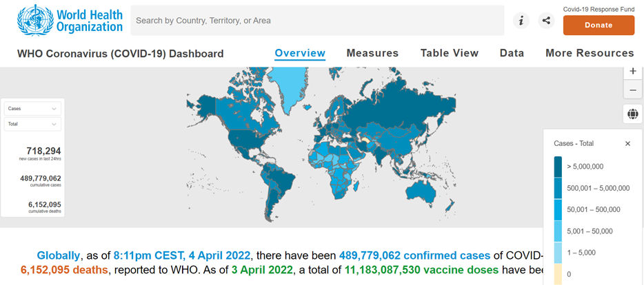The height and width of the screenshot is (285, 644).
Task: Open the Cases dropdown selector
Action: pos(32,109)
